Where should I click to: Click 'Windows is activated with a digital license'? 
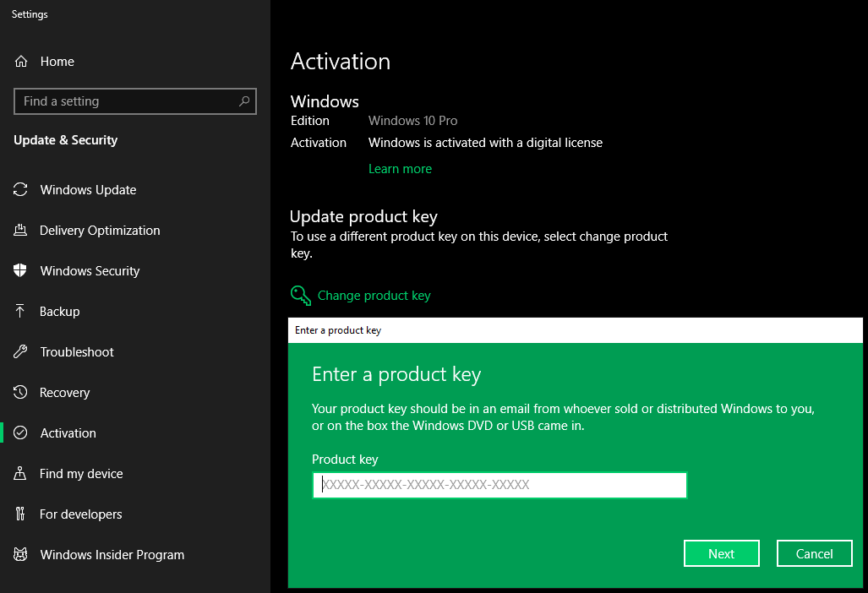click(x=485, y=143)
